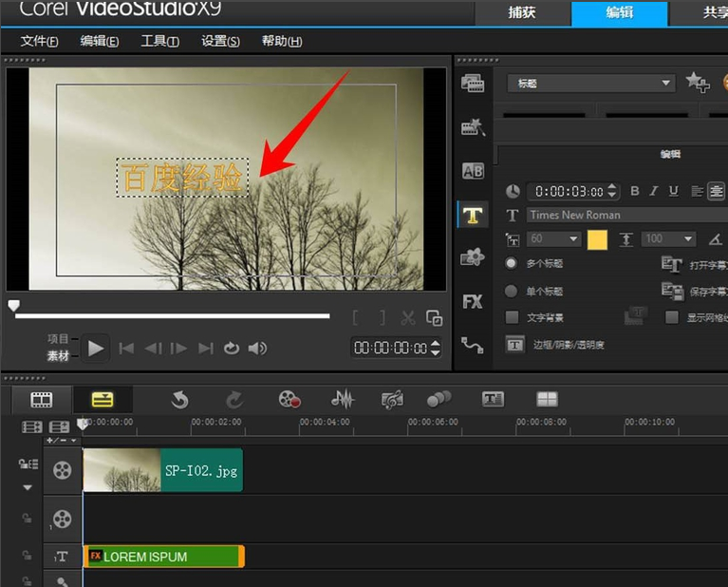The image size is (728, 587).
Task: Toggle Underline text formatting
Action: click(673, 191)
